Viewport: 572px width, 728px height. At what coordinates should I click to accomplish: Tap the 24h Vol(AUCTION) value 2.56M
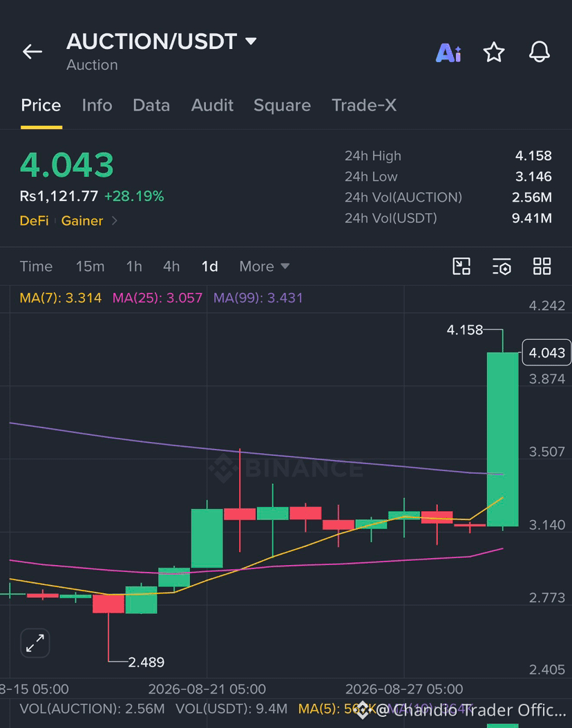point(532,198)
